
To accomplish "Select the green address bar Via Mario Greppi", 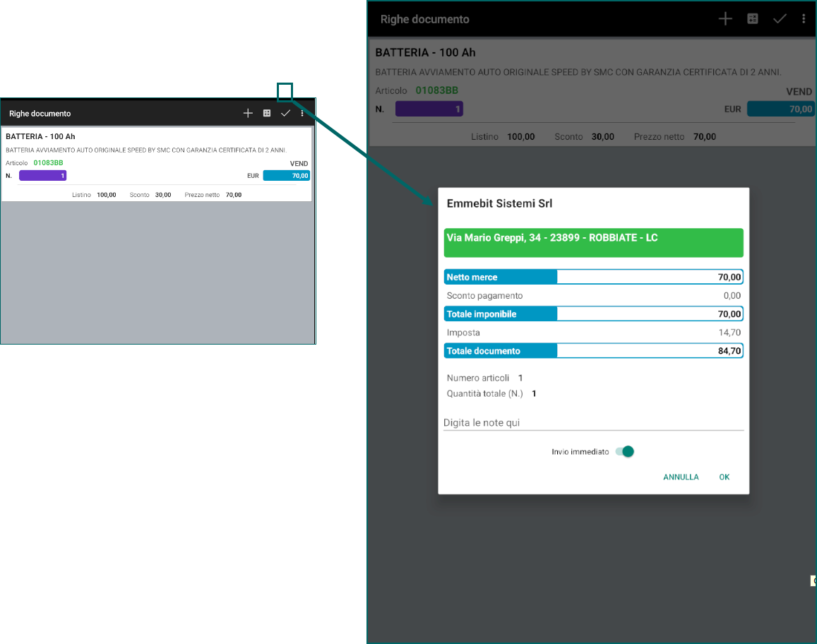I will [593, 242].
